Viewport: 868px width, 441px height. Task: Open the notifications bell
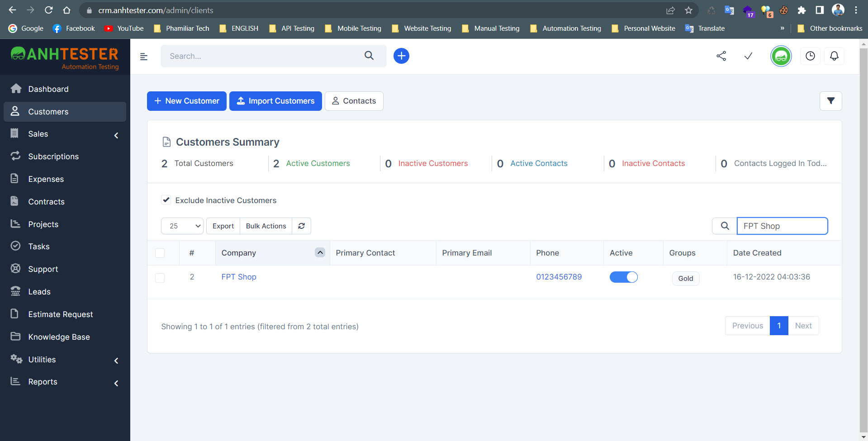coord(834,56)
